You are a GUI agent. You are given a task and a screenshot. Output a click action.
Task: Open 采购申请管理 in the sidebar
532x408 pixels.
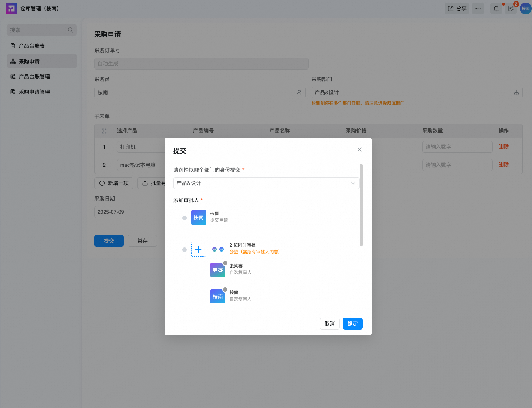pyautogui.click(x=34, y=92)
